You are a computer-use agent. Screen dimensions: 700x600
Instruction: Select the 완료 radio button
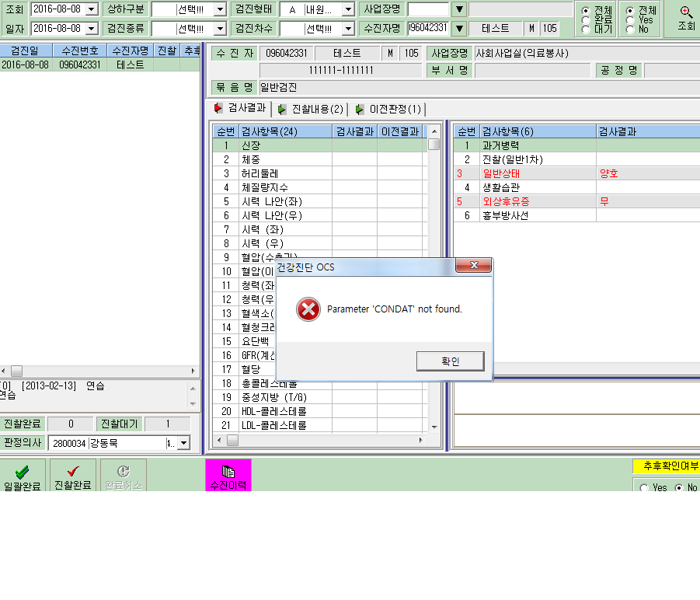coord(586,20)
